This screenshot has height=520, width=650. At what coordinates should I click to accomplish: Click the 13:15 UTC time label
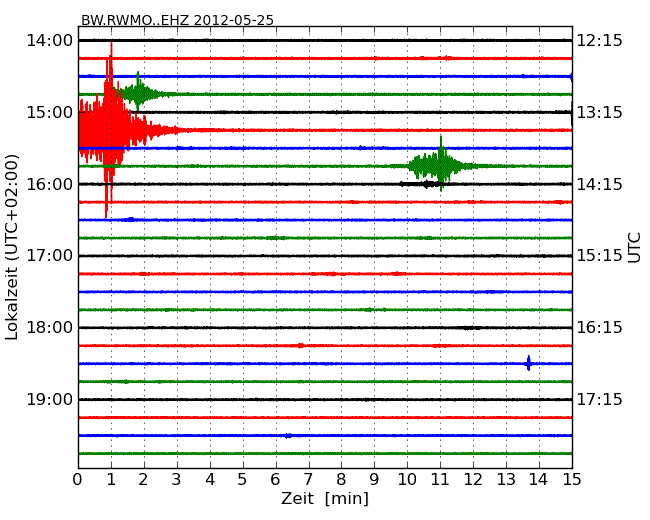pyautogui.click(x=600, y=112)
